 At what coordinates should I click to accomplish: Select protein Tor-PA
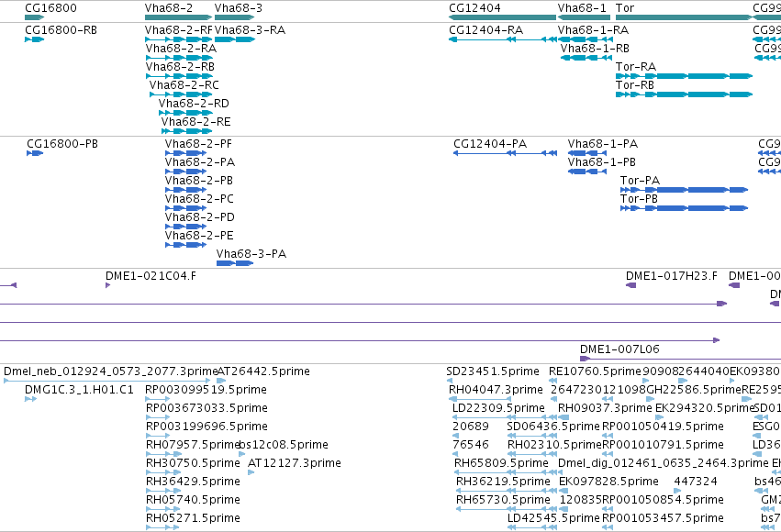tap(685, 190)
